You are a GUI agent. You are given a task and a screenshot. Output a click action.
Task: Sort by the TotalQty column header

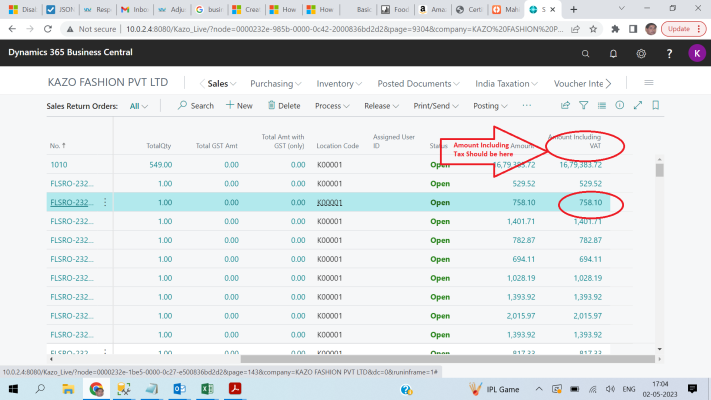point(159,146)
